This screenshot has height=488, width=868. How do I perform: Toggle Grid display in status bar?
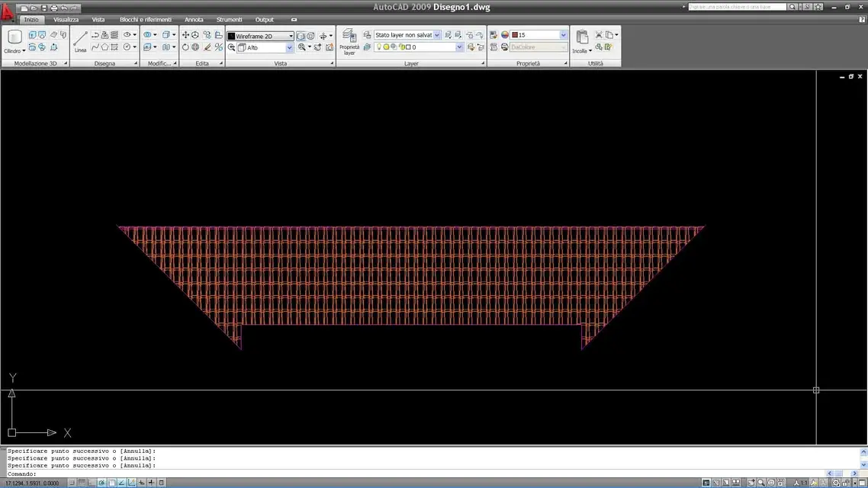[x=82, y=483]
